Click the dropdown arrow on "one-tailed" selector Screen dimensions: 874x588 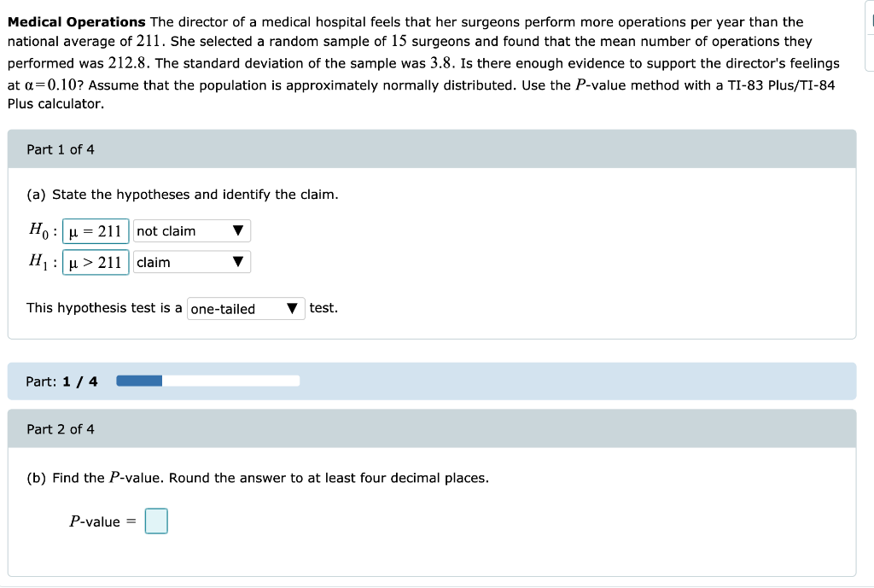[x=293, y=308]
